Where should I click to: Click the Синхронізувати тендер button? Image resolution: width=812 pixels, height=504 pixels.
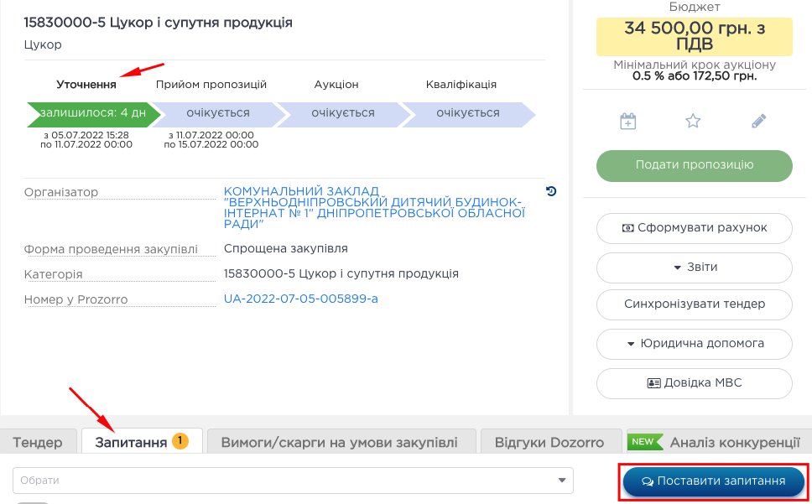point(695,304)
